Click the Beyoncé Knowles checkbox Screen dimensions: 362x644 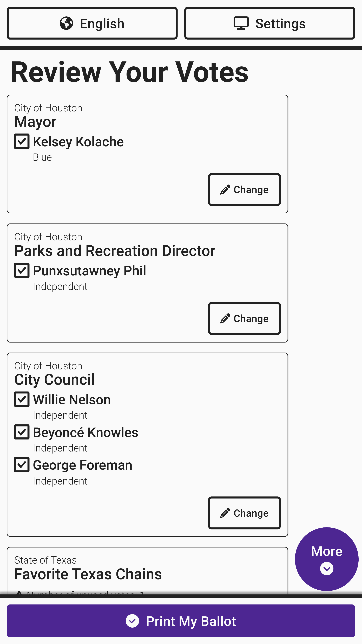22,432
